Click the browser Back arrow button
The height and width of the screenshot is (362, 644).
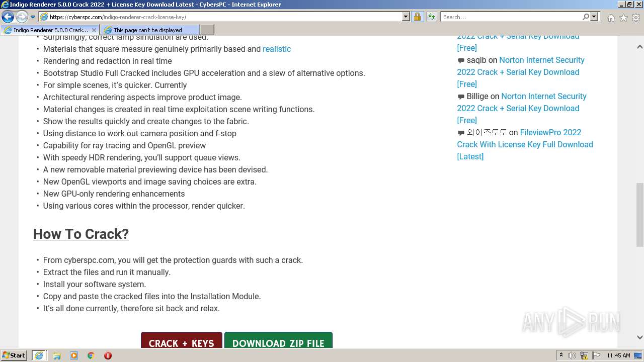[8, 17]
